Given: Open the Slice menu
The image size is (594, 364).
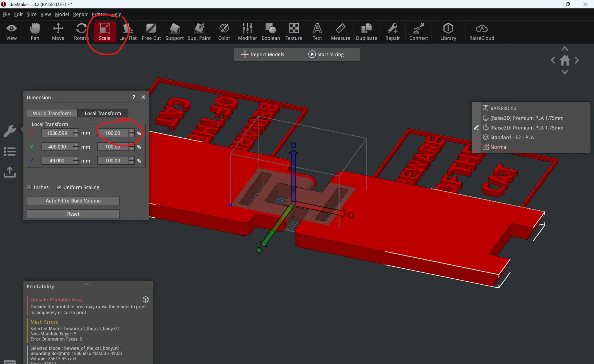Looking at the screenshot, I should click(32, 14).
